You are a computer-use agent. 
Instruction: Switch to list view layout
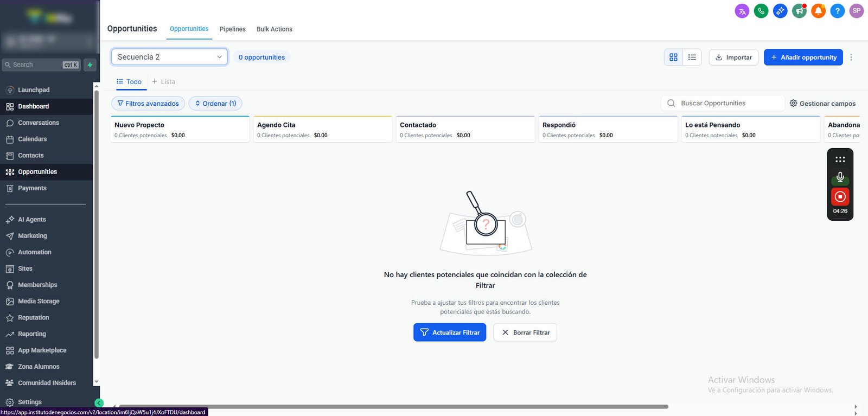692,57
